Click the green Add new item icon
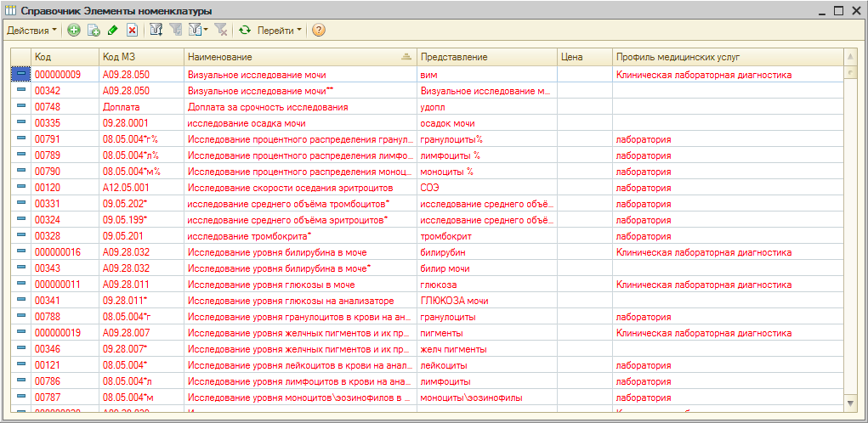 pos(74,30)
